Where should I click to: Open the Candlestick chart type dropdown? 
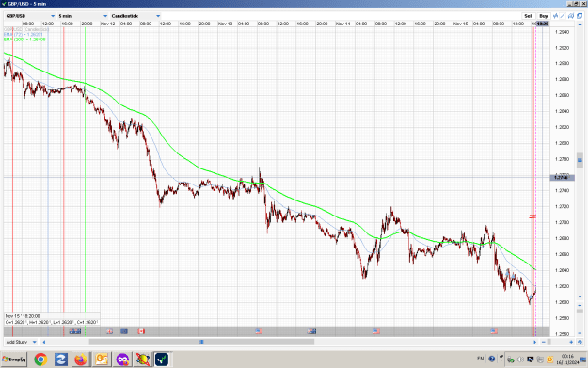coord(135,16)
